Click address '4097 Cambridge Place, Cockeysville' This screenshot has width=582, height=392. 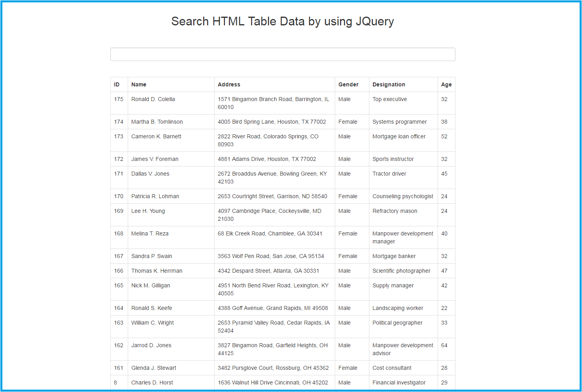click(269, 215)
